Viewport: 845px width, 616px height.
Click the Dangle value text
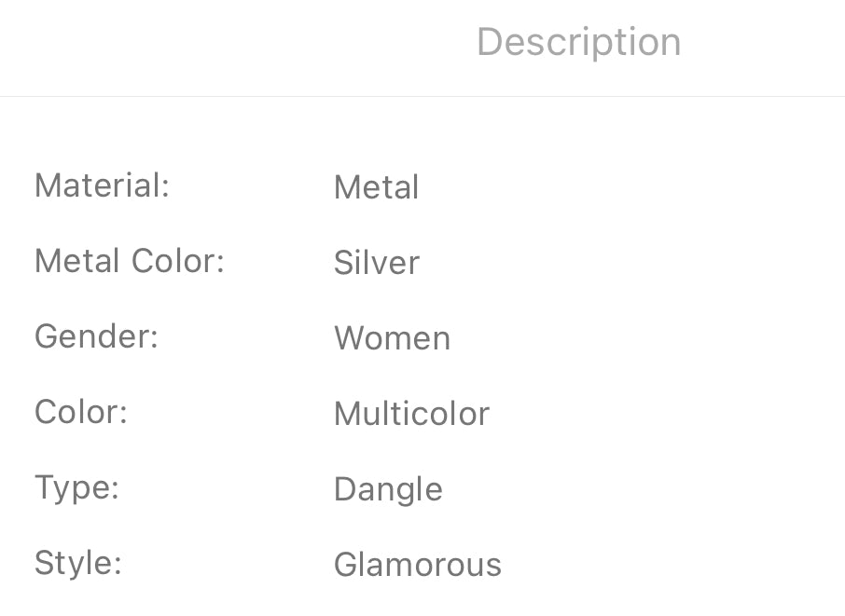389,490
